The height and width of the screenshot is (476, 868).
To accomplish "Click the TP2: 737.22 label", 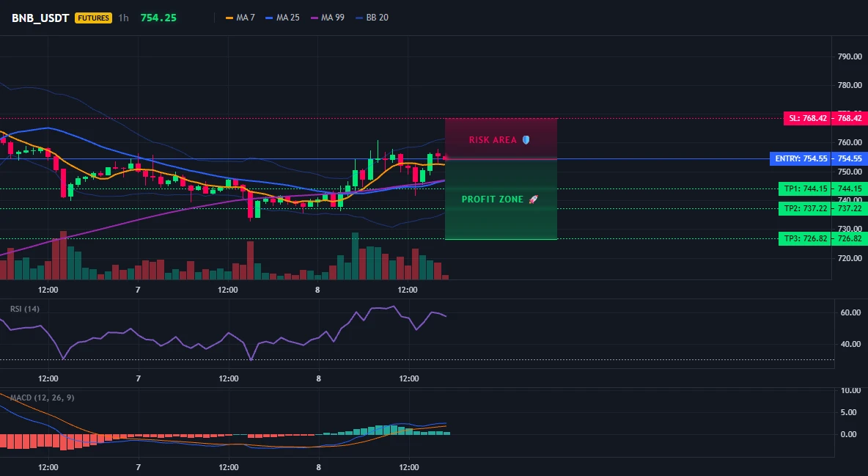I will click(806, 208).
